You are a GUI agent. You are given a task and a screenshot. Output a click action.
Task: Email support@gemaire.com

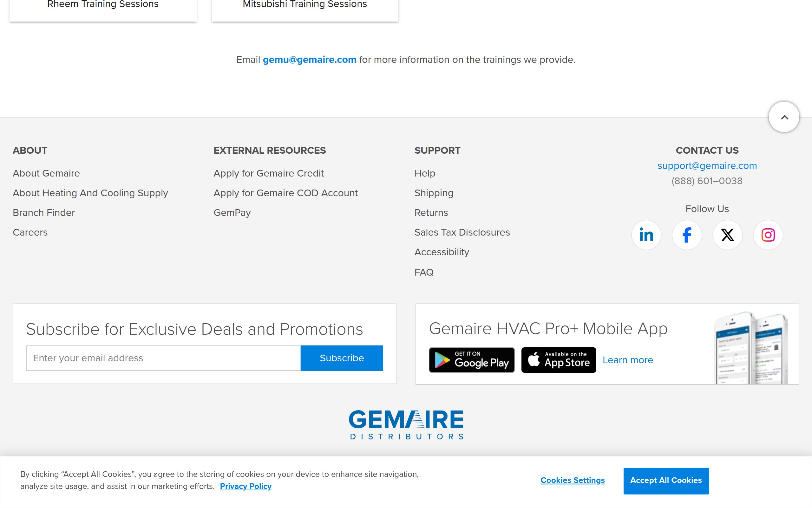pos(707,166)
